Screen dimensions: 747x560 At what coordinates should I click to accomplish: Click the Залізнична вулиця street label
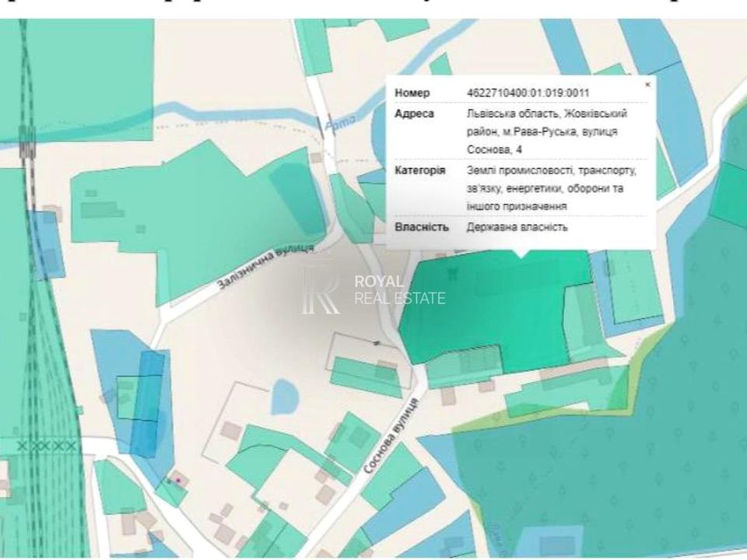click(x=265, y=268)
